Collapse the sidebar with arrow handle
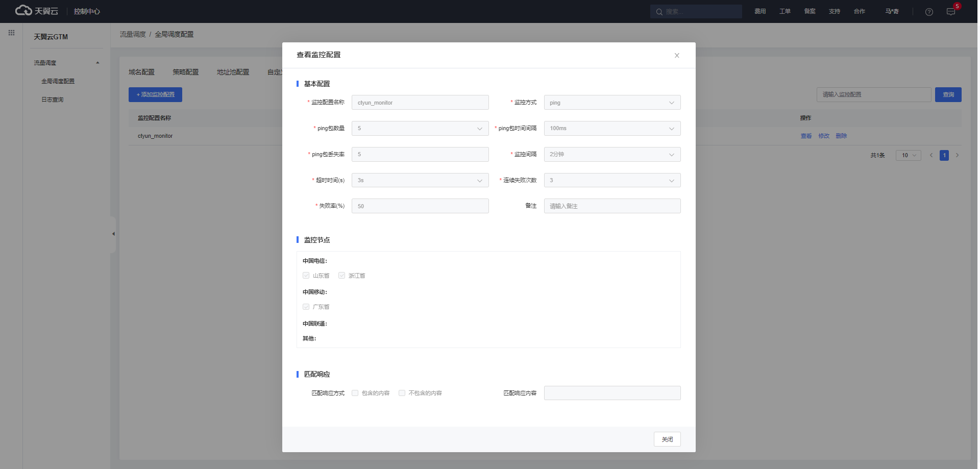 113,234
